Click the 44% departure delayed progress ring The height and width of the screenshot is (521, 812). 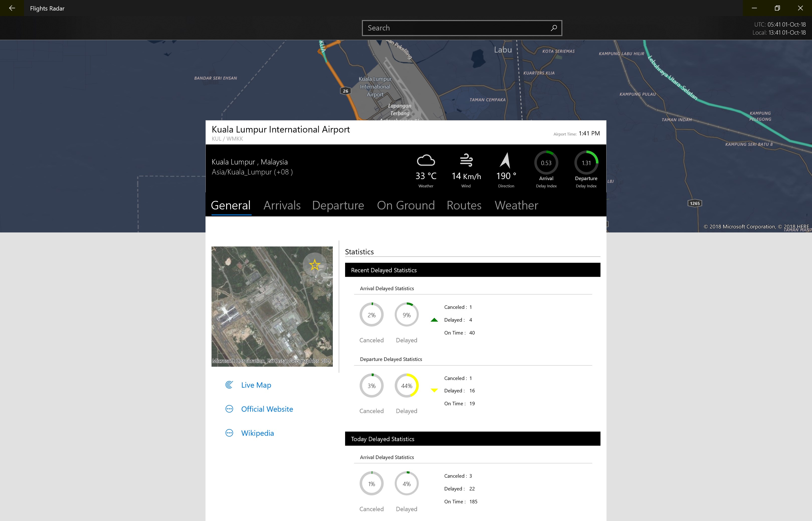(x=406, y=386)
